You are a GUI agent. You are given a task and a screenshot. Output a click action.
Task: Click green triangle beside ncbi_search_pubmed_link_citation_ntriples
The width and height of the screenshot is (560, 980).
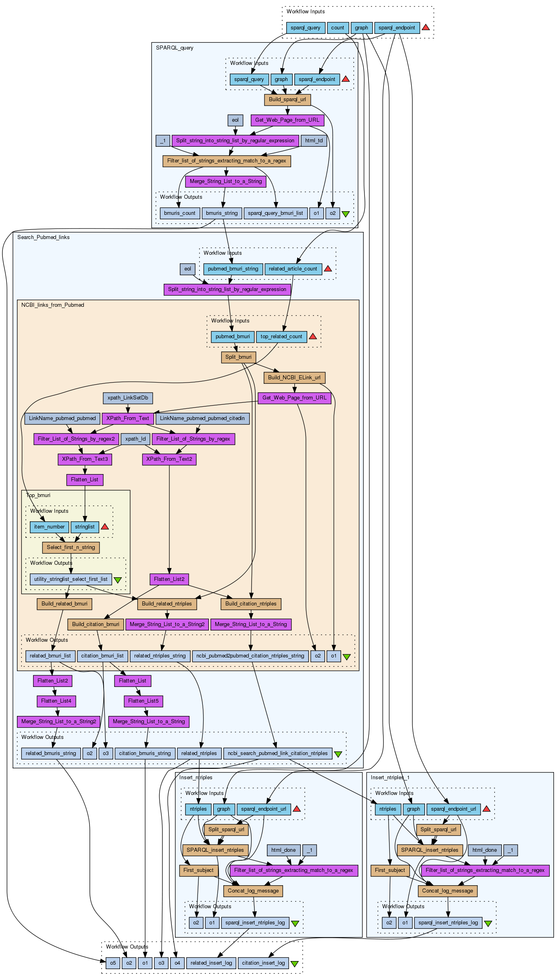click(x=338, y=754)
